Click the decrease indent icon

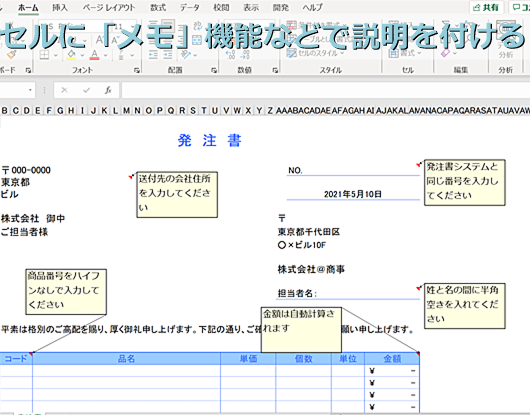click(153, 55)
